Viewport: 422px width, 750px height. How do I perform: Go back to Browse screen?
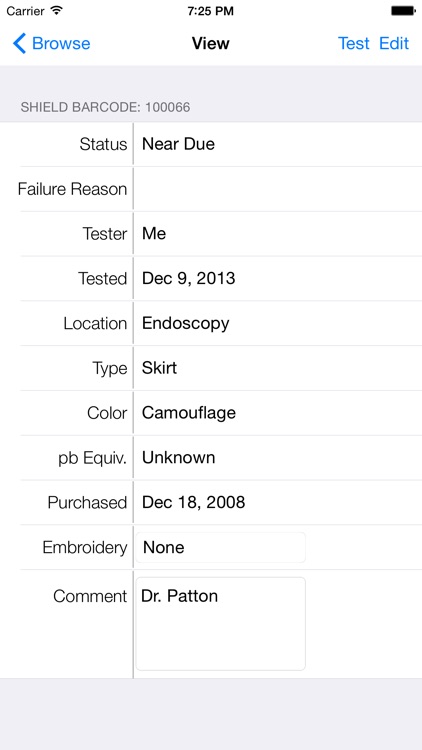[x=51, y=44]
